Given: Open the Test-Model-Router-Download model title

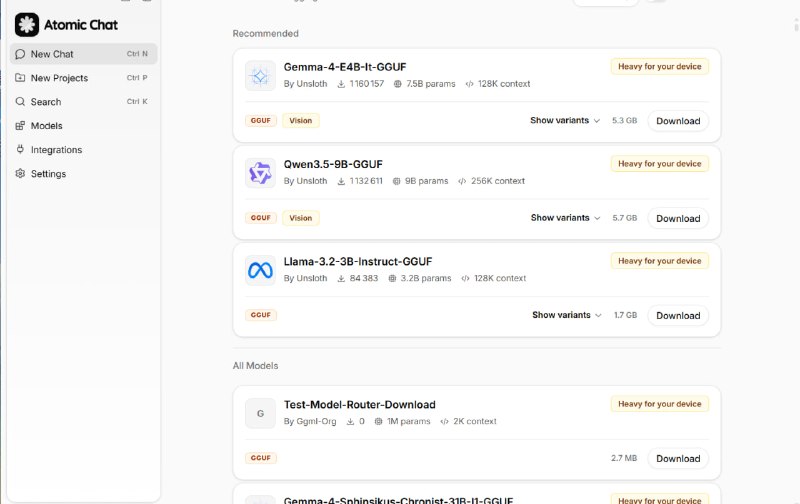Looking at the screenshot, I should pyautogui.click(x=360, y=405).
